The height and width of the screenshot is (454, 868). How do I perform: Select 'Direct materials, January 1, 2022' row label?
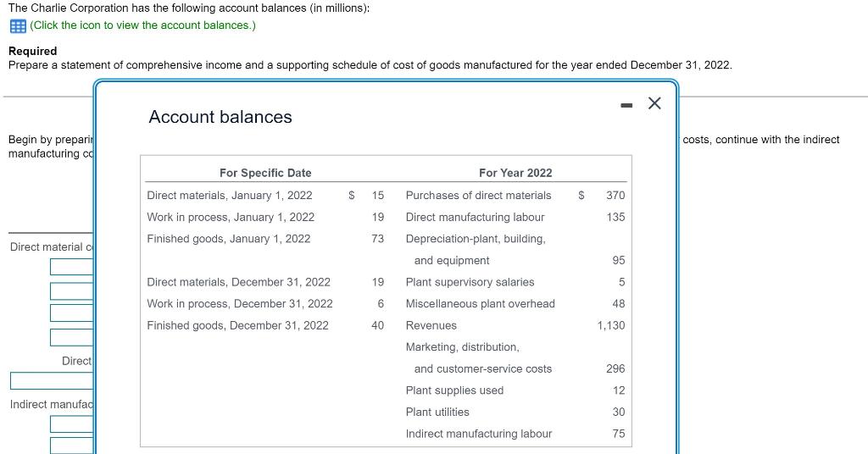point(229,195)
